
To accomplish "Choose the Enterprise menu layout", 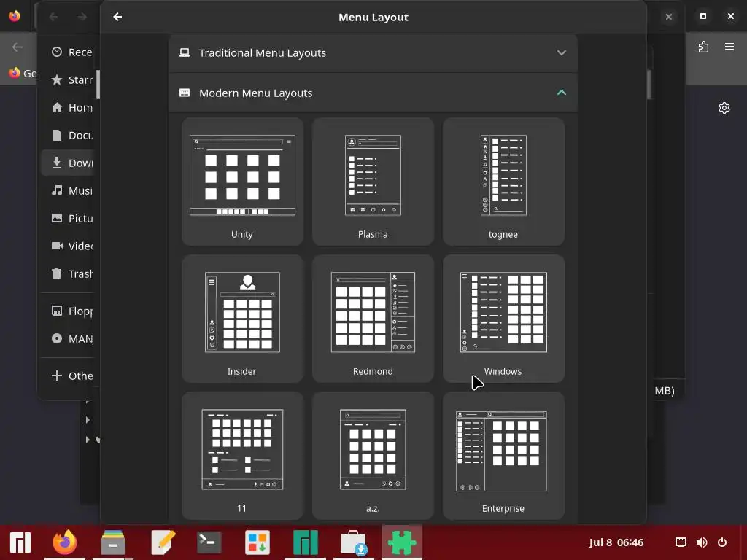I will [503, 456].
